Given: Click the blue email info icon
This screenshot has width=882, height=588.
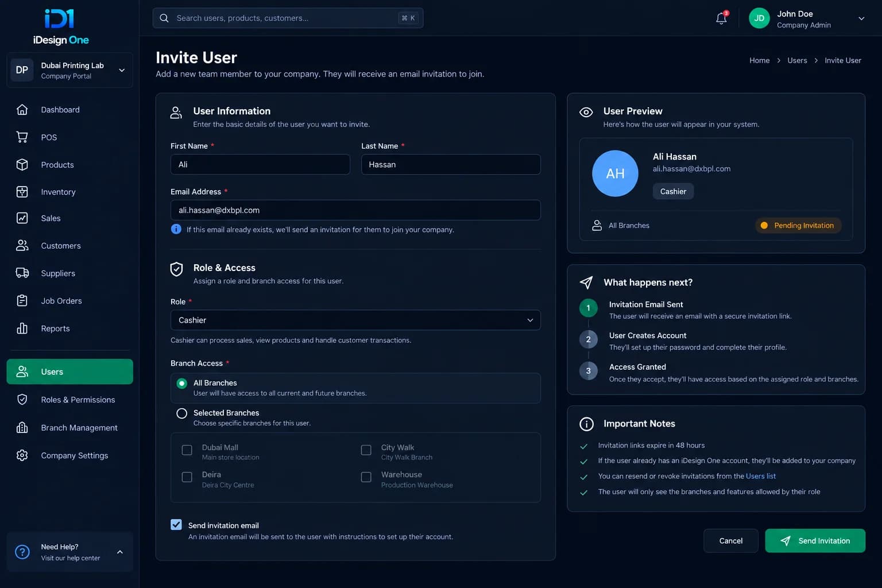Looking at the screenshot, I should 176,229.
